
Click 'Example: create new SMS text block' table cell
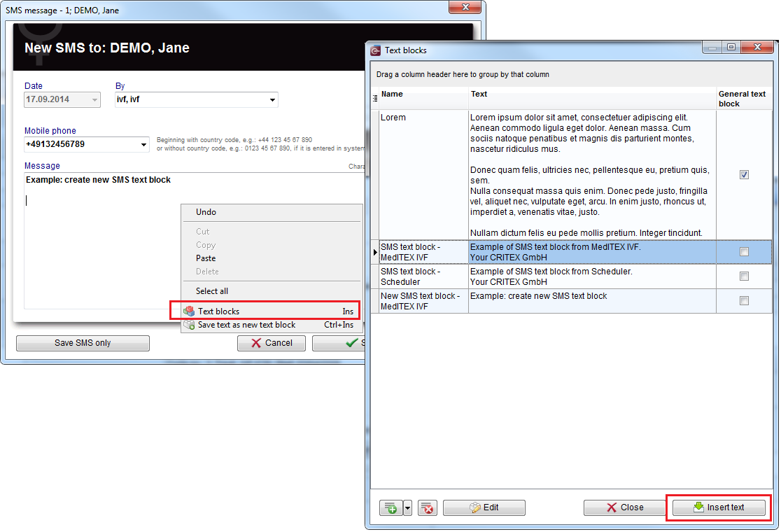(x=592, y=301)
